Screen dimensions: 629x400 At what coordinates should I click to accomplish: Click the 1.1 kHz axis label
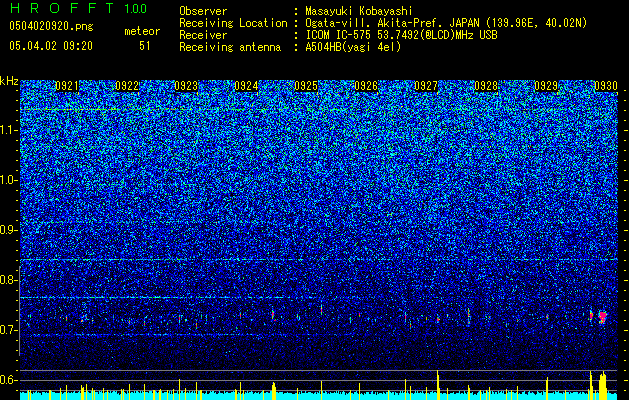coord(8,130)
